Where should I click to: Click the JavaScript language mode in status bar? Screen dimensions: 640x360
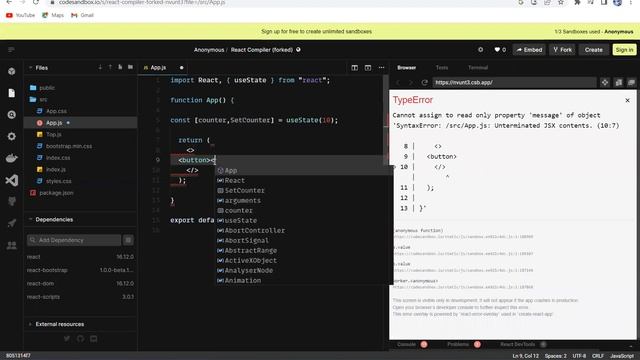pos(622,356)
